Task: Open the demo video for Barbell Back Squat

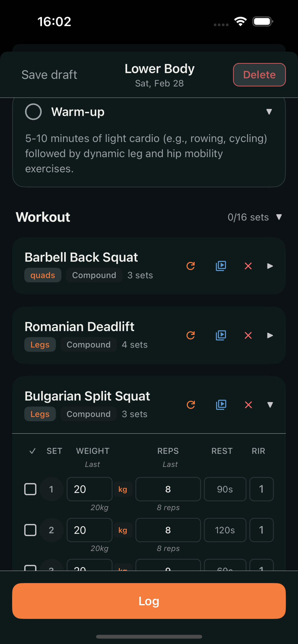Action: click(x=221, y=266)
